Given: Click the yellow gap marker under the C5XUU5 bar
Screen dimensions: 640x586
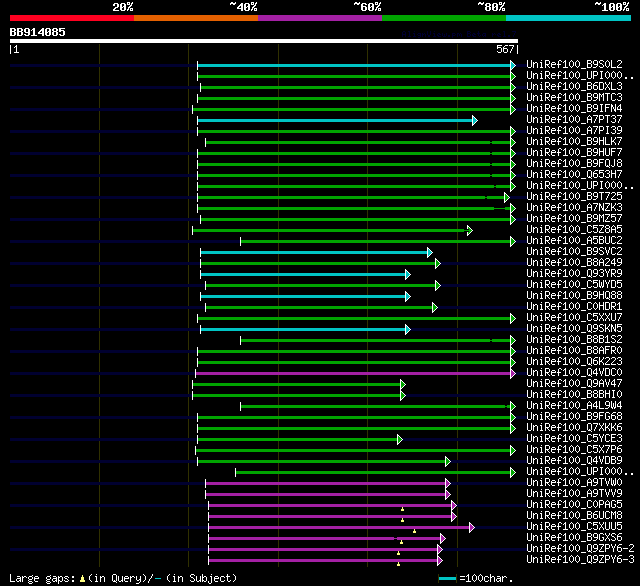Looking at the screenshot, I should click(414, 531).
